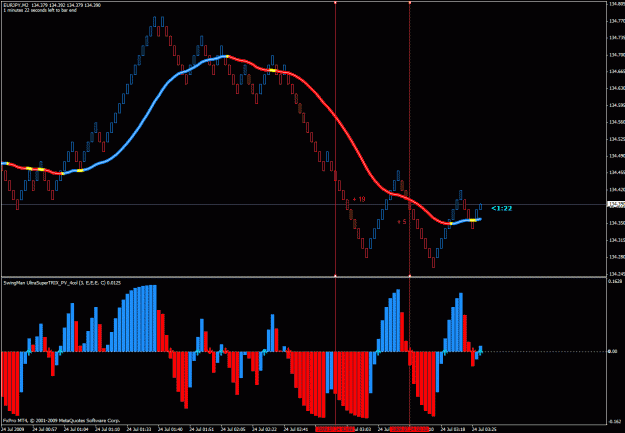
Task: Click the '24 Jul 03:18' time axis label
Action: pos(453,429)
